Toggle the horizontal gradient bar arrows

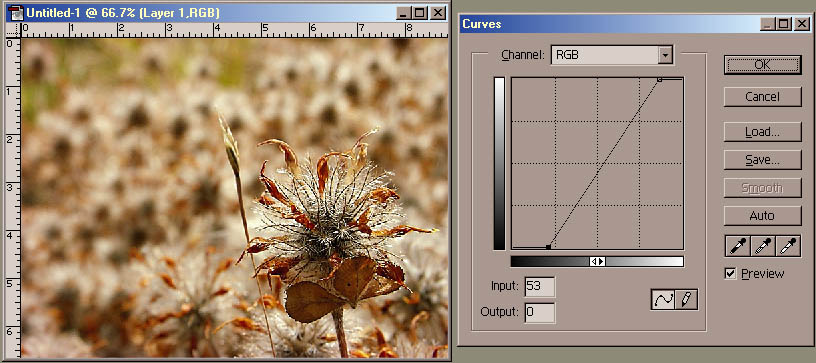pyautogui.click(x=597, y=261)
